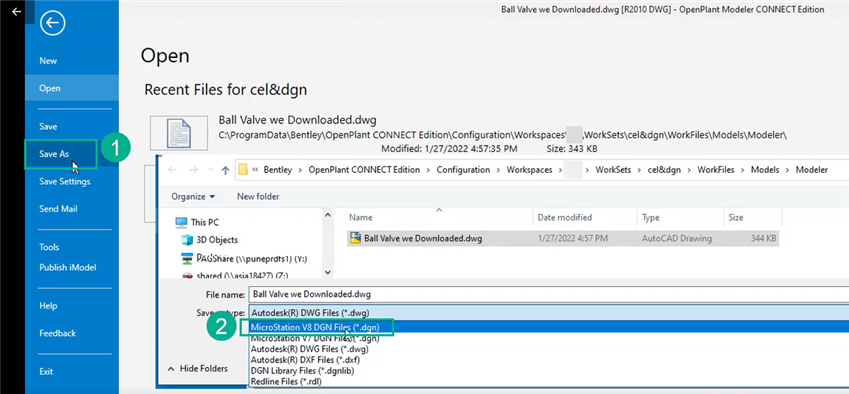Click the 344 KB size cell

(763, 238)
